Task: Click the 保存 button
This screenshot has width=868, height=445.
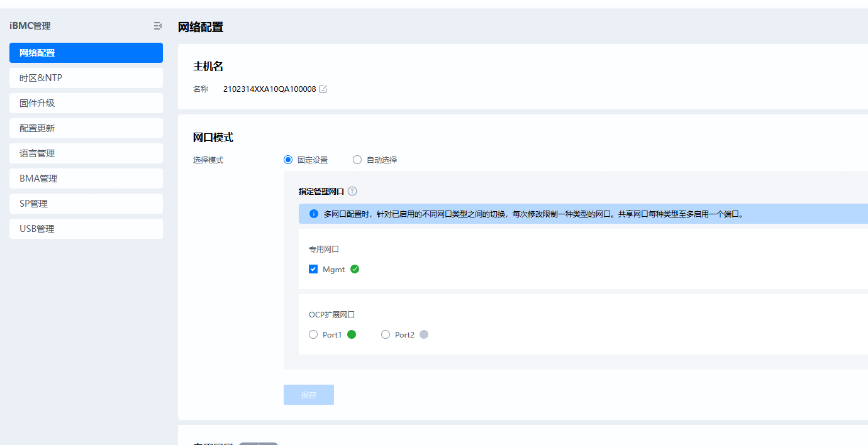Action: point(308,395)
